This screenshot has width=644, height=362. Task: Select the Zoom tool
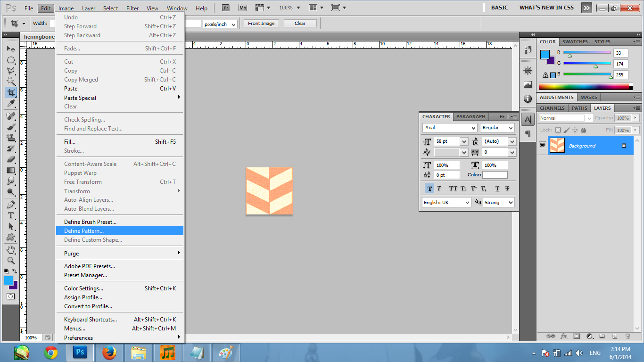pos(11,260)
